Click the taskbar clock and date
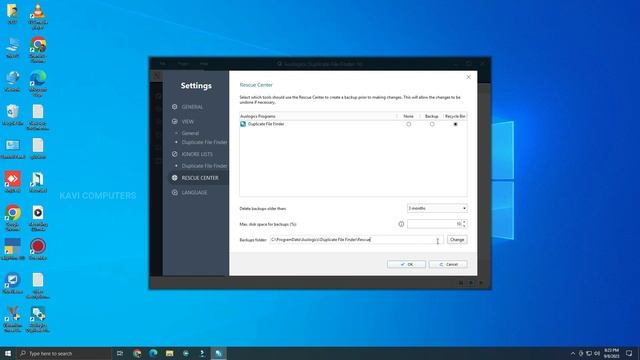 (611, 353)
